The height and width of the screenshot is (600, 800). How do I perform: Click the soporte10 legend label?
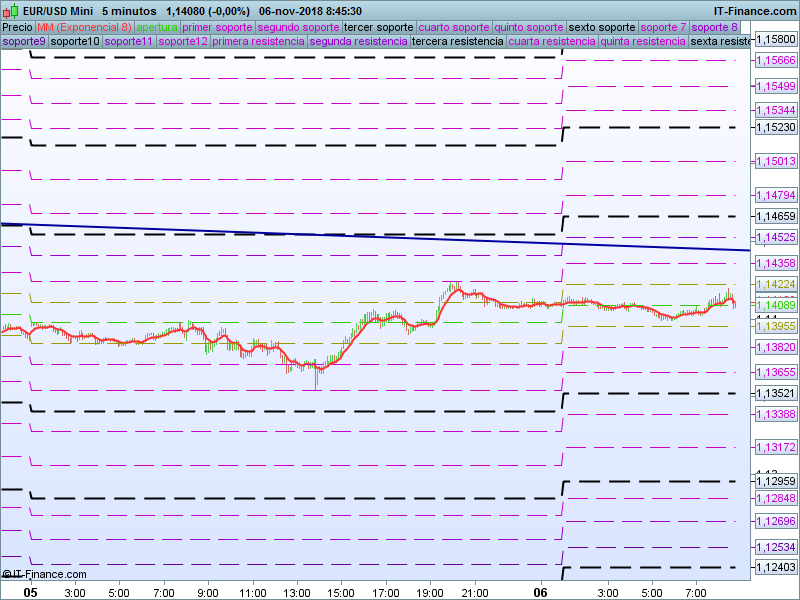click(x=75, y=42)
